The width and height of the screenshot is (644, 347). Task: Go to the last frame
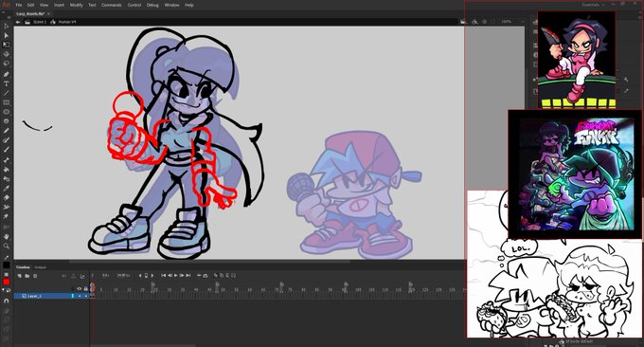[188, 275]
